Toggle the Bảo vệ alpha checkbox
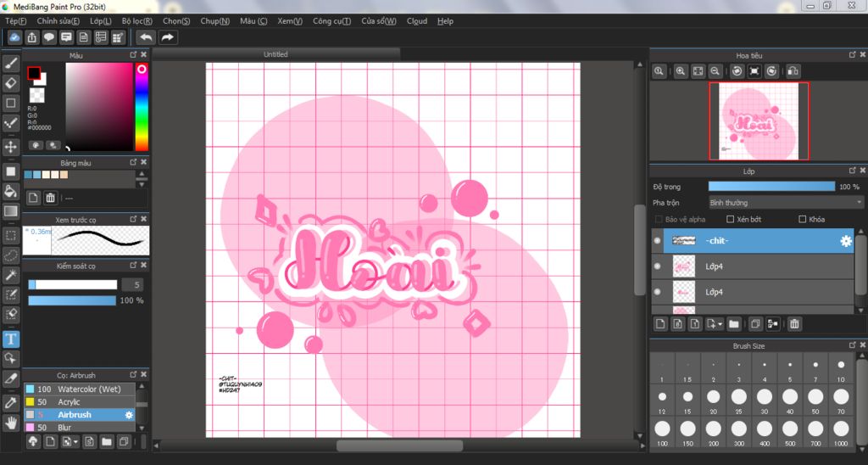Image resolution: width=868 pixels, height=465 pixels. pos(659,220)
